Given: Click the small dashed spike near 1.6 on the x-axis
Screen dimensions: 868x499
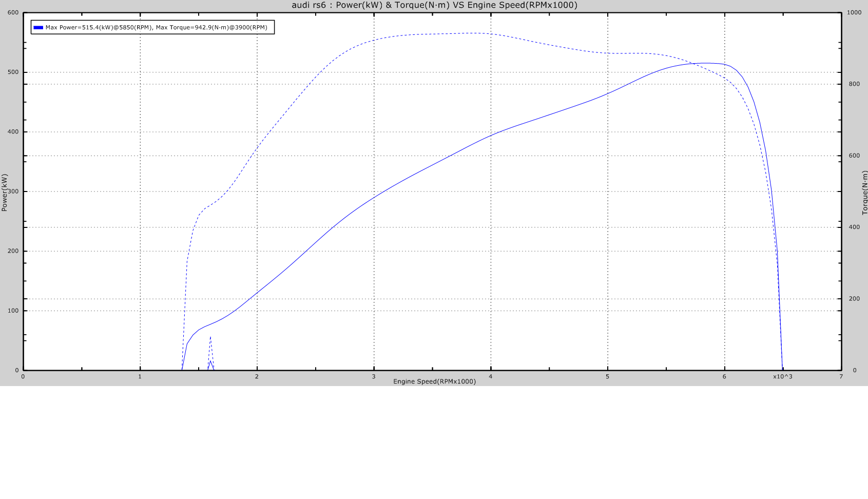Looking at the screenshot, I should [x=210, y=338].
